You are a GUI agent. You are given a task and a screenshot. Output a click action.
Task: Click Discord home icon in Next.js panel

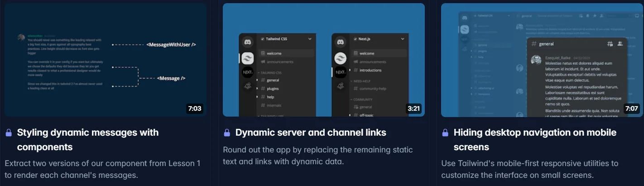point(340,42)
